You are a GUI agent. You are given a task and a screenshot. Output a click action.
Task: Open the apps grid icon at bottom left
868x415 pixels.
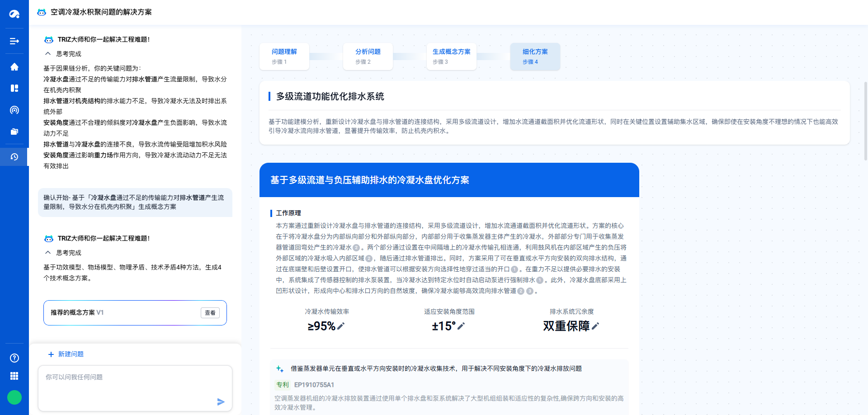click(14, 376)
